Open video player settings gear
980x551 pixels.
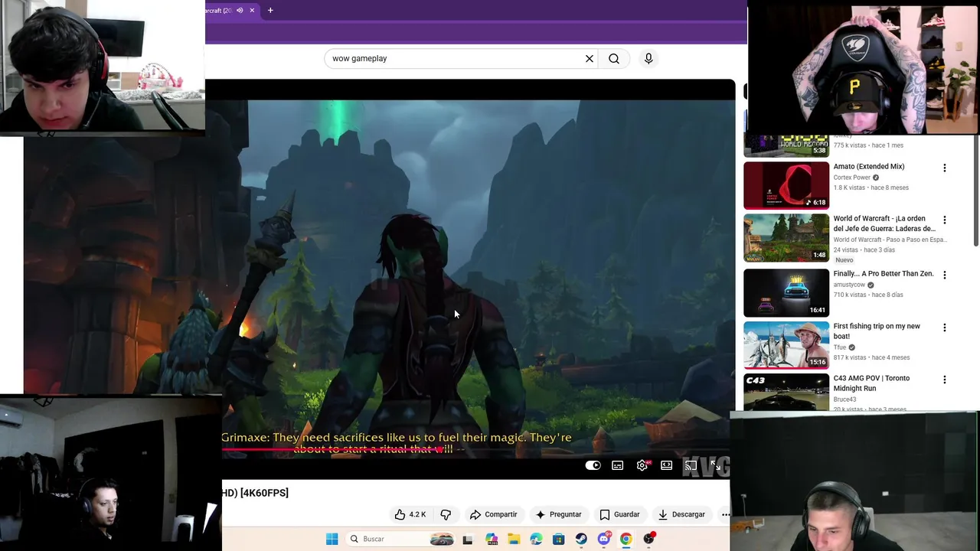tap(642, 465)
